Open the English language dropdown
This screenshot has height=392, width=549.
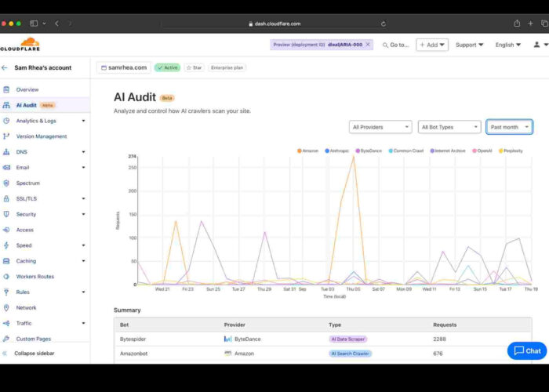click(x=507, y=45)
